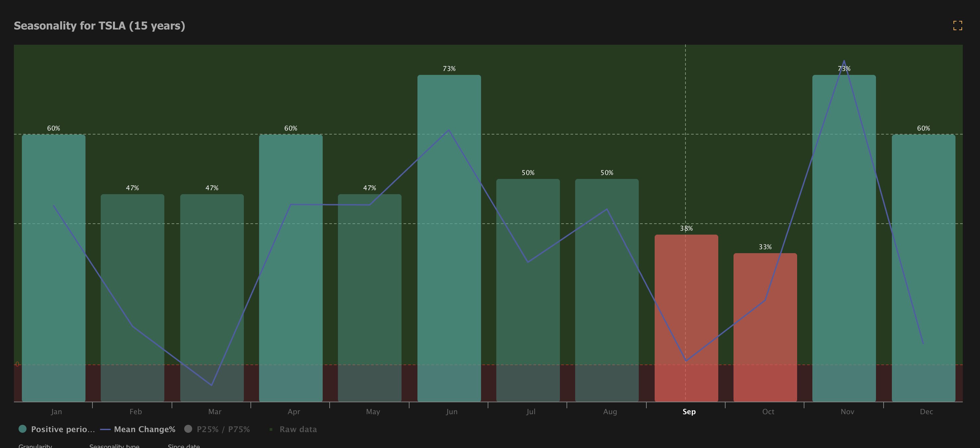Click the fullscreen expand icon
Image resolution: width=980 pixels, height=448 pixels.
click(x=957, y=26)
